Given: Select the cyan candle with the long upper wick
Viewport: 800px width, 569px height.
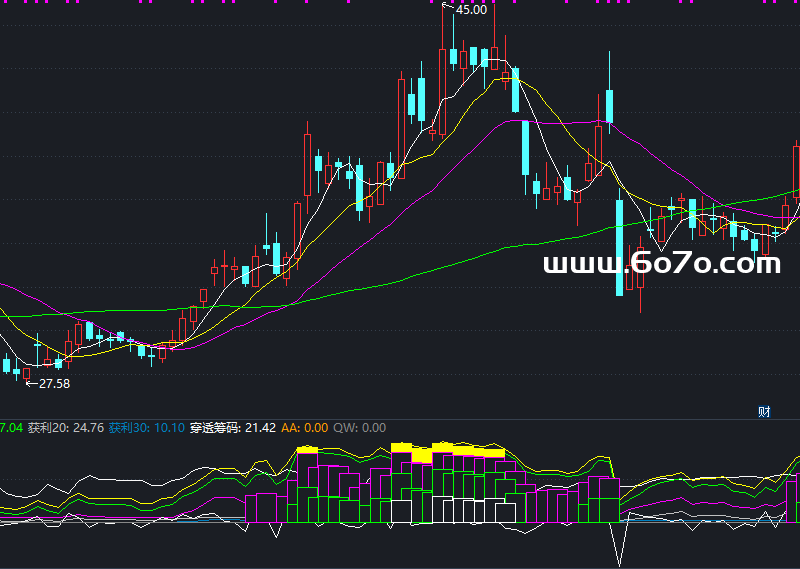Looking at the screenshot, I should pyautogui.click(x=608, y=105).
